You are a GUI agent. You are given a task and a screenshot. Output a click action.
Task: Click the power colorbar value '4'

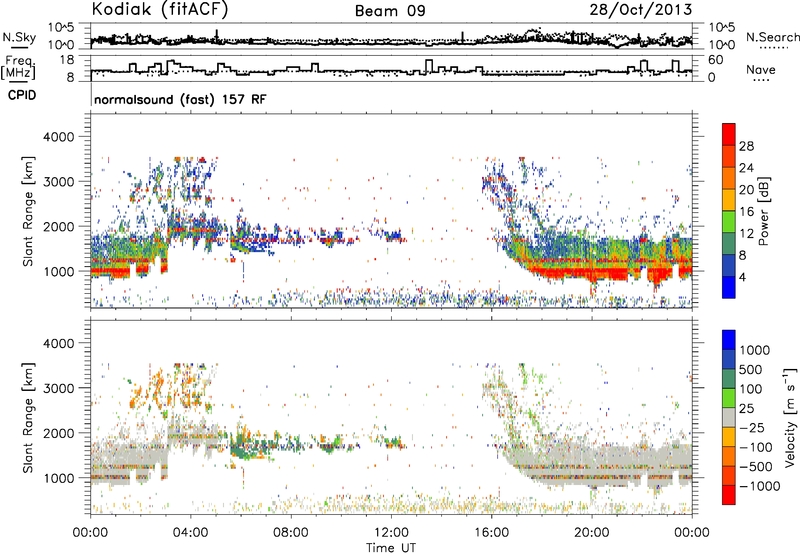pos(743,277)
